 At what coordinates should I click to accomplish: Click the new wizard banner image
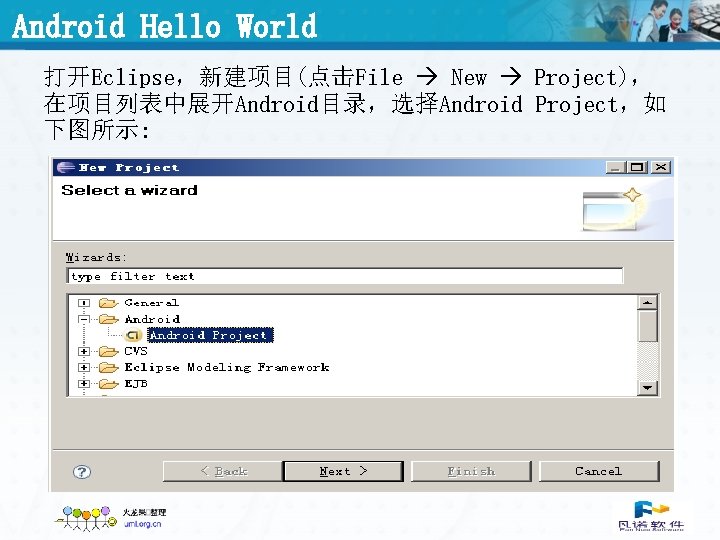click(613, 210)
